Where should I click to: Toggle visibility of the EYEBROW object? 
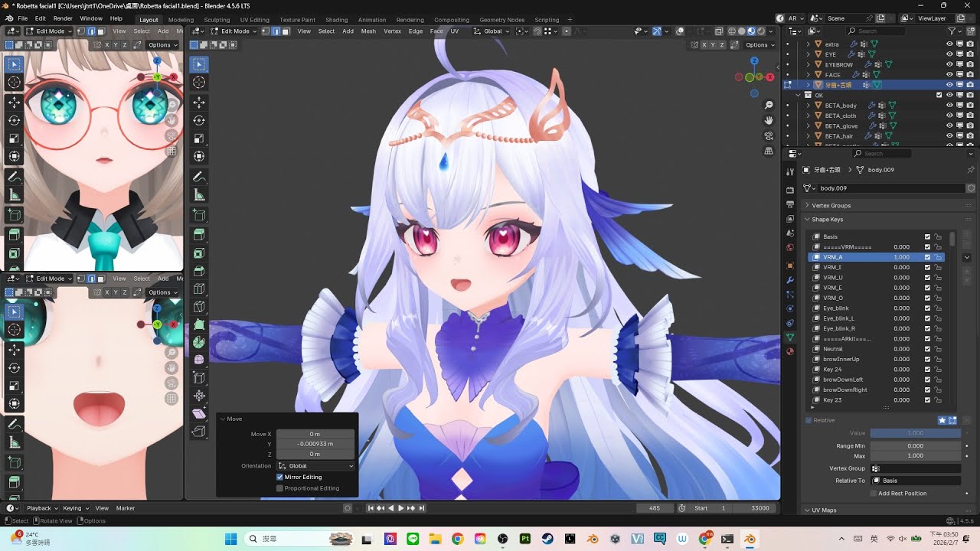949,64
